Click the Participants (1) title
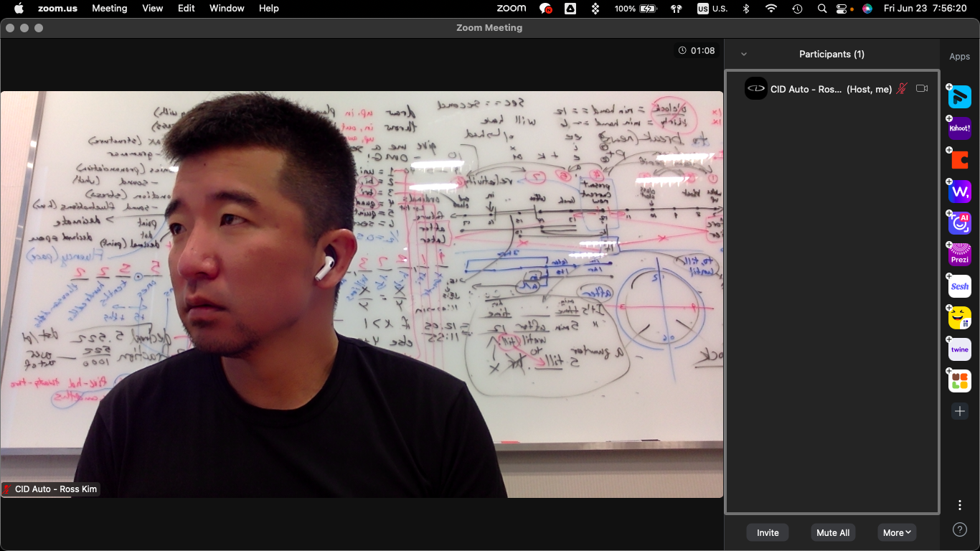980x551 pixels. [831, 55]
